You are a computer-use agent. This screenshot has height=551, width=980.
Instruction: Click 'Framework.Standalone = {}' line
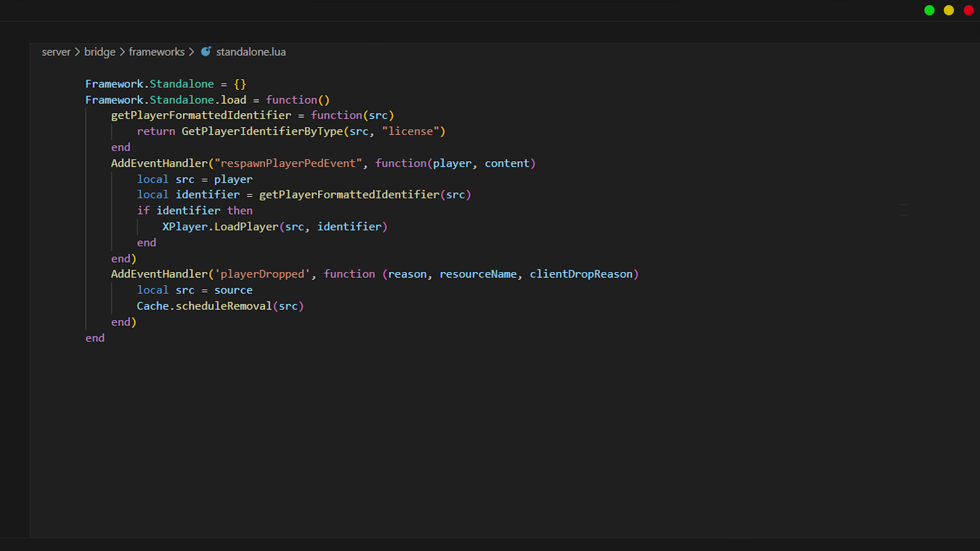pos(165,84)
